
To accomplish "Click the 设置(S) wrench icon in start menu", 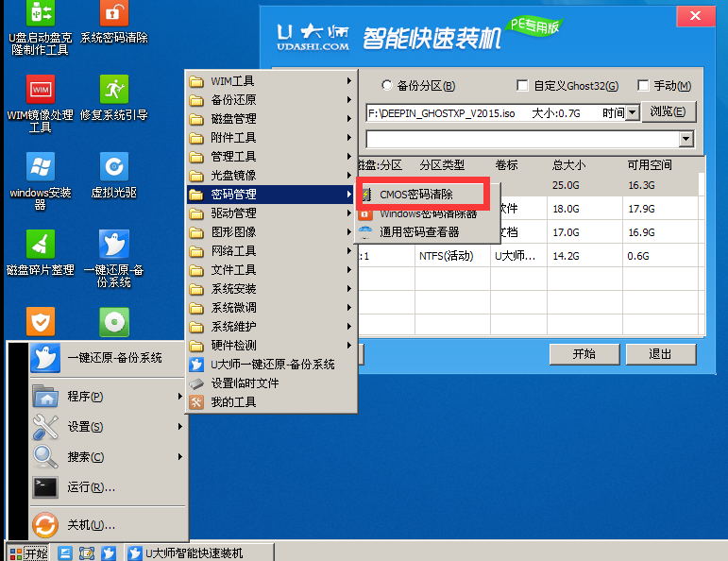I will 45,427.
